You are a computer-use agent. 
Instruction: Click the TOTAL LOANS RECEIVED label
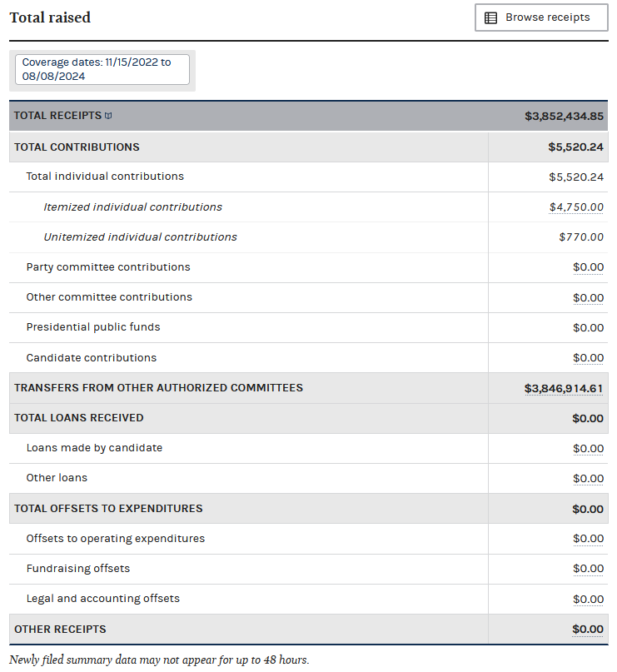(79, 418)
